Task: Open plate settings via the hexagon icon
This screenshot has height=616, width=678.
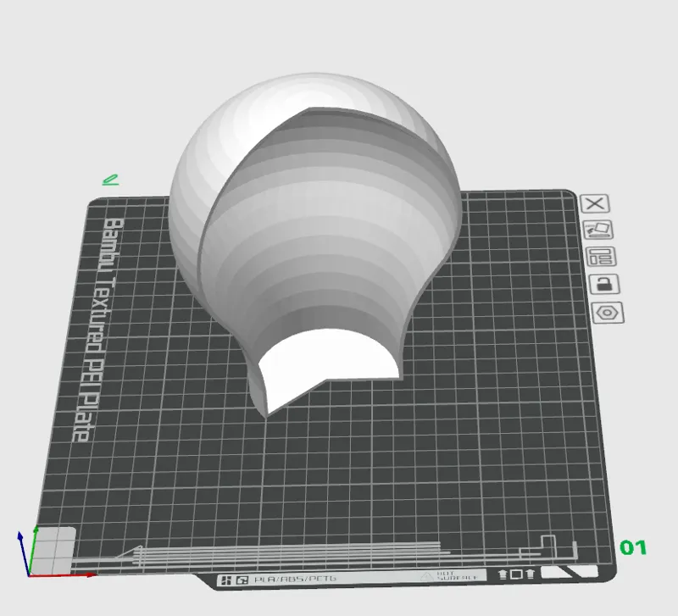Action: point(608,313)
